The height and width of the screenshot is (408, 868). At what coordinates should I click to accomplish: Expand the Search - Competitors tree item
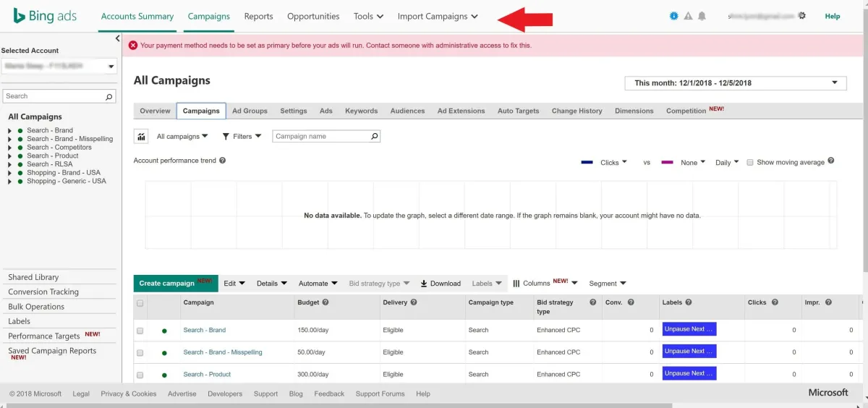(x=9, y=148)
